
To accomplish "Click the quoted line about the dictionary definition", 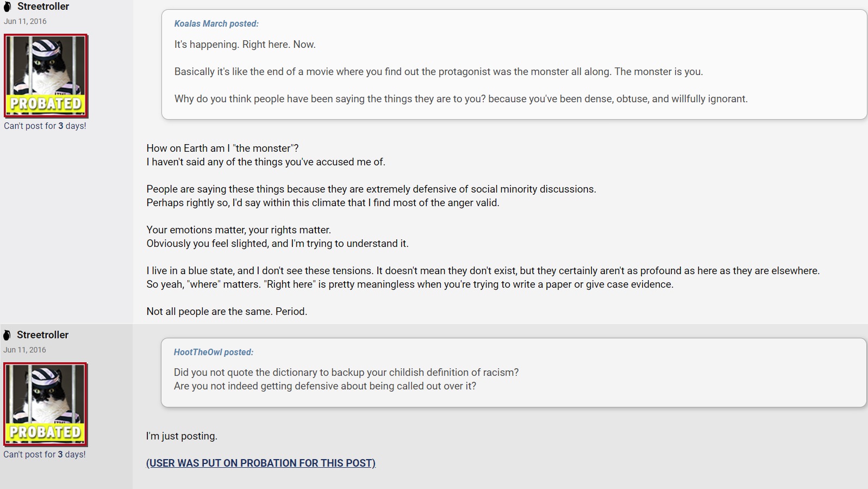I will [346, 373].
